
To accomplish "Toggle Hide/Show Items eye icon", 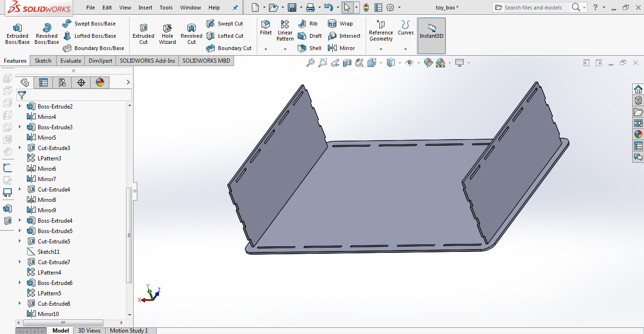I will tap(410, 63).
